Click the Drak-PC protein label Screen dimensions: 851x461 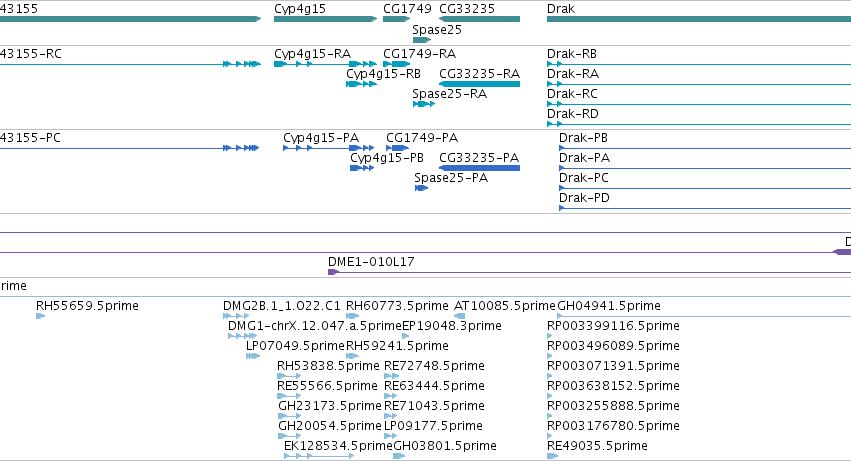(x=583, y=178)
